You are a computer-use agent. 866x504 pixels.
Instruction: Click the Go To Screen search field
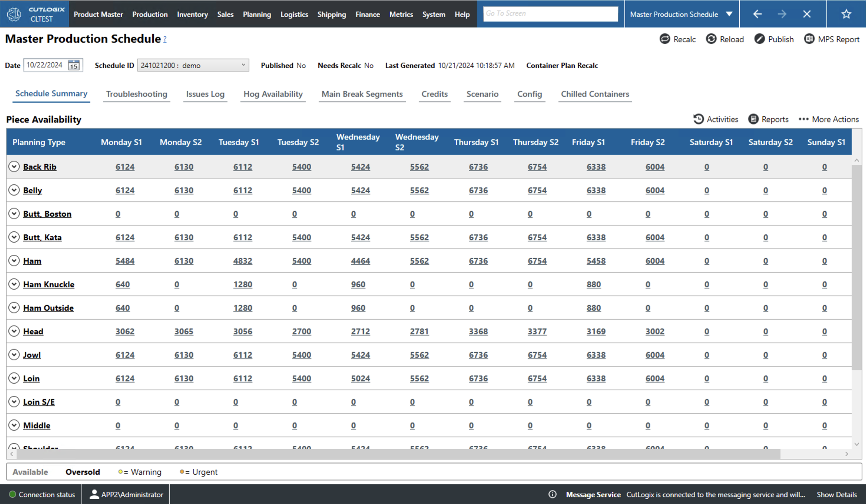pyautogui.click(x=550, y=14)
